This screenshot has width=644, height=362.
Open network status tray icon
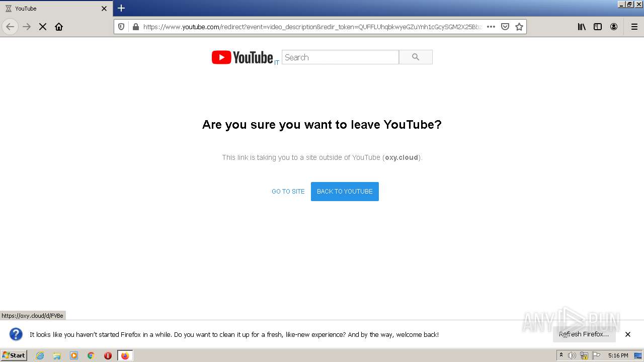(x=584, y=355)
